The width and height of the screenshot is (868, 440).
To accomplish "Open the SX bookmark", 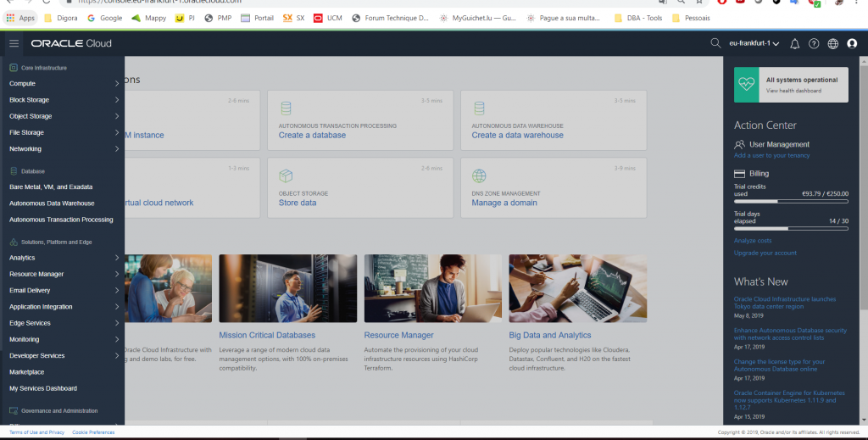I will point(294,18).
